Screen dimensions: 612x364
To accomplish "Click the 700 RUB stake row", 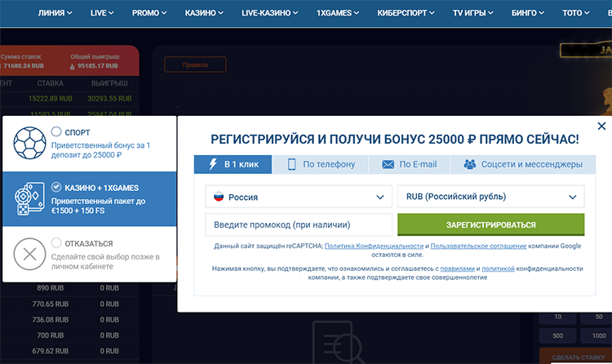I will click(x=69, y=335).
